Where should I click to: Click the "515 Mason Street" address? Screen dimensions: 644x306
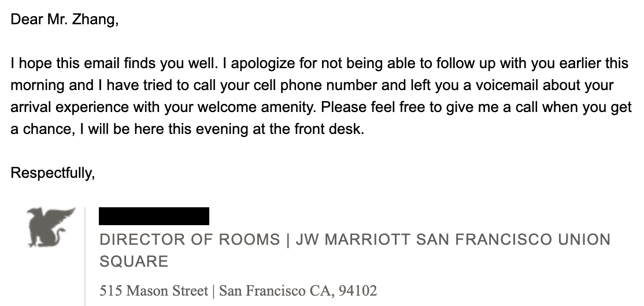coord(153,290)
